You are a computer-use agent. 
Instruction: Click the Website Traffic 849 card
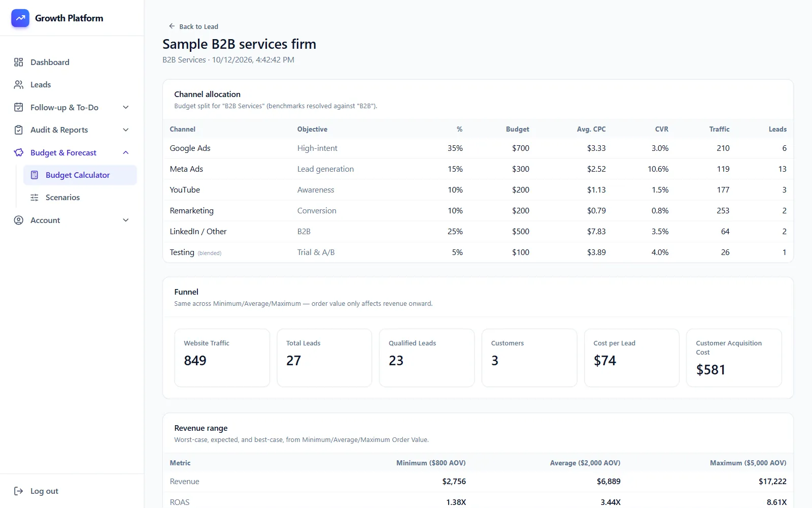pyautogui.click(x=222, y=358)
